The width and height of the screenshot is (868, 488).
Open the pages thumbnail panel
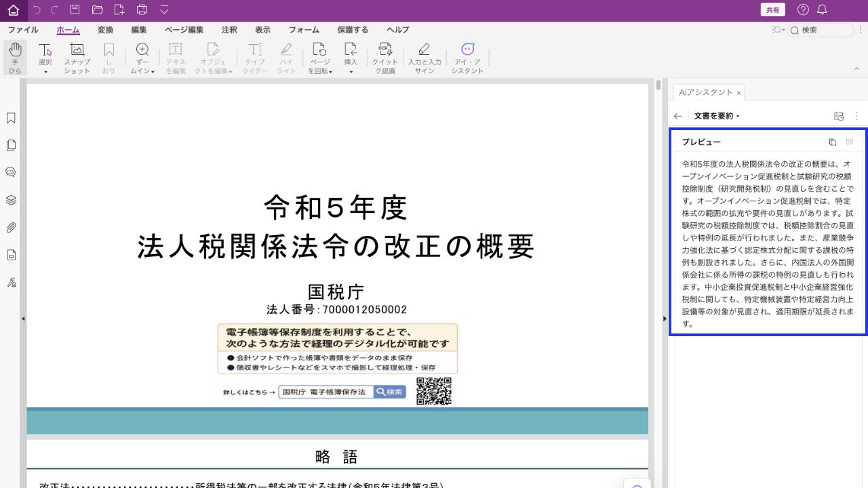tap(11, 145)
